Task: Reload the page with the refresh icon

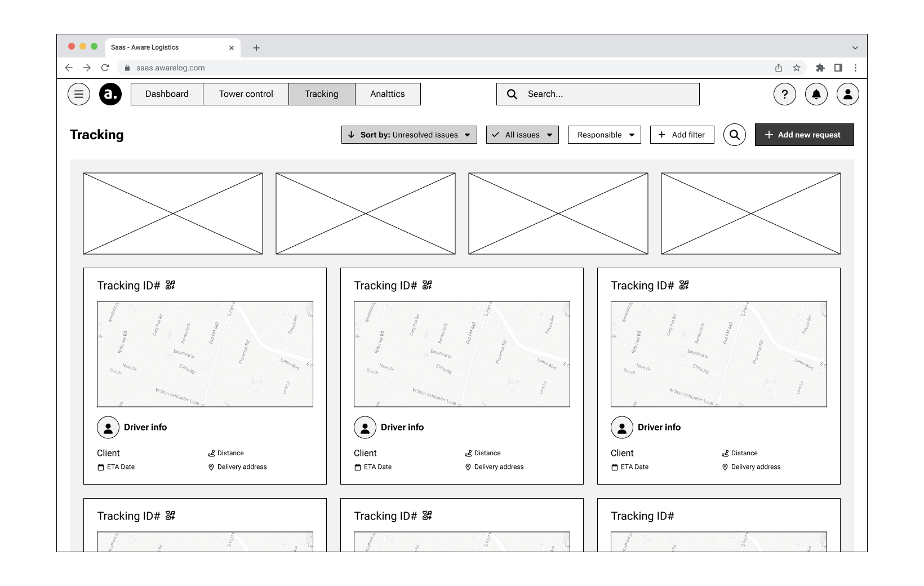Action: (105, 68)
